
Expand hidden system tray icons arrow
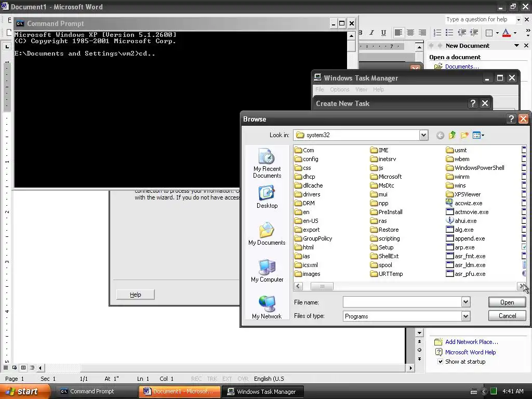(484, 391)
